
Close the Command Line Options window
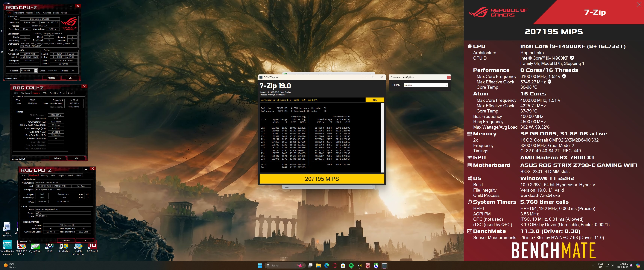click(x=449, y=77)
